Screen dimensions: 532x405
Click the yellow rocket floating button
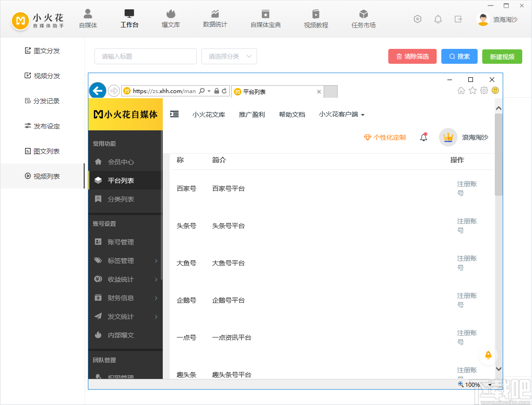click(488, 355)
